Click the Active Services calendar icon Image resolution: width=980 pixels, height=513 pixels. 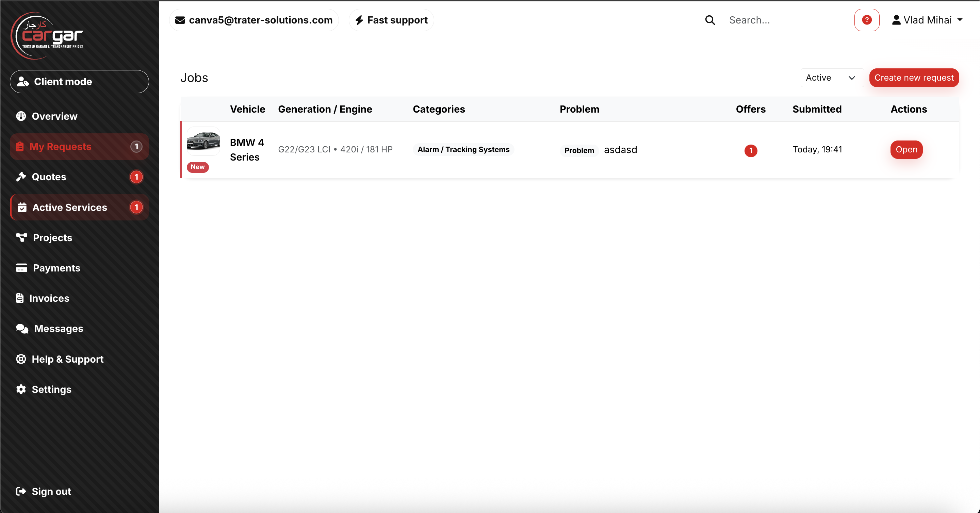click(x=22, y=207)
